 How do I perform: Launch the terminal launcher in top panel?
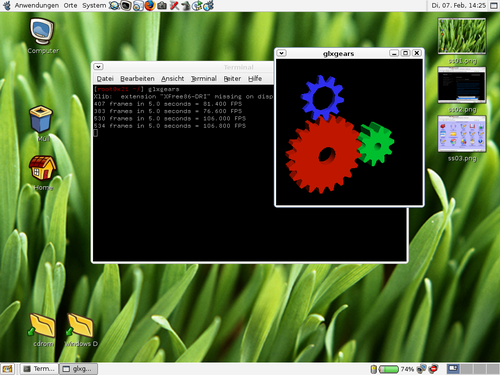(x=126, y=5)
